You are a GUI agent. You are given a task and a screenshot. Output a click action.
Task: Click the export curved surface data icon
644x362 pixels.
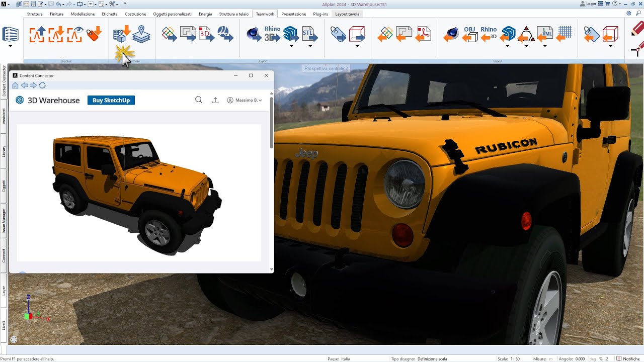tap(225, 34)
